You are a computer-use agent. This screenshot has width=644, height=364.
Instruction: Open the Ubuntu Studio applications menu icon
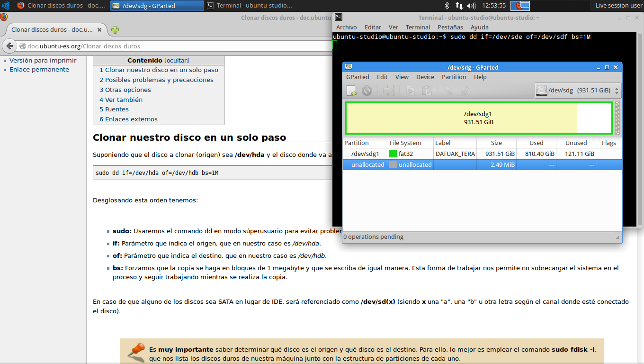pyautogui.click(x=6, y=6)
